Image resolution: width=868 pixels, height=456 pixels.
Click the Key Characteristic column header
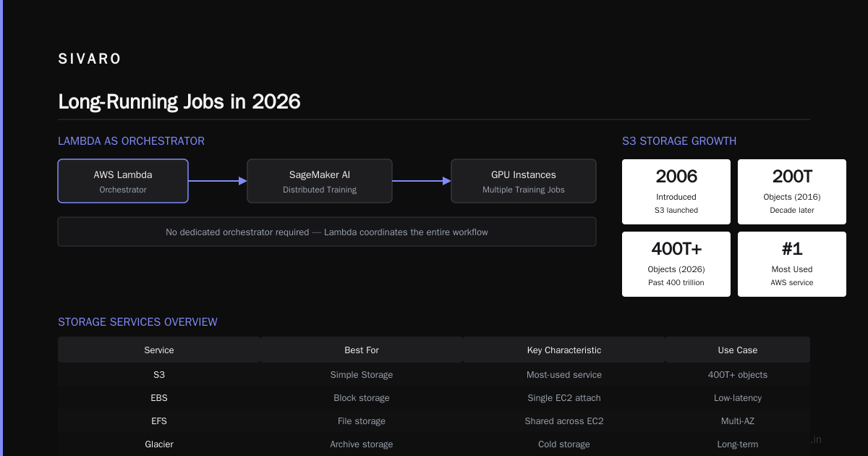564,350
